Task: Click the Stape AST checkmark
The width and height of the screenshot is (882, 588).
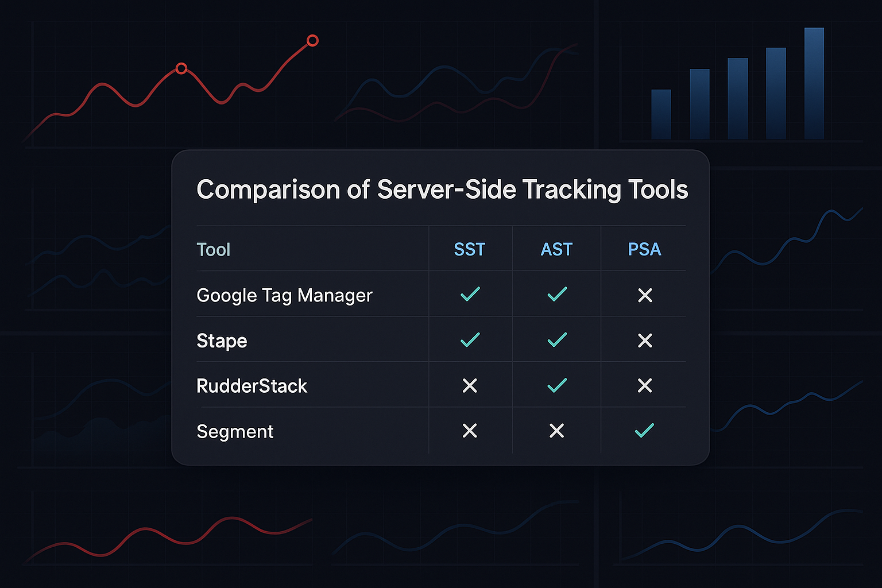Action: 557,340
